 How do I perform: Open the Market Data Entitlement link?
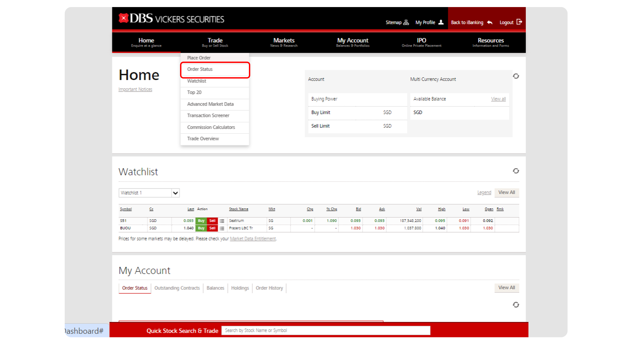coord(253,239)
